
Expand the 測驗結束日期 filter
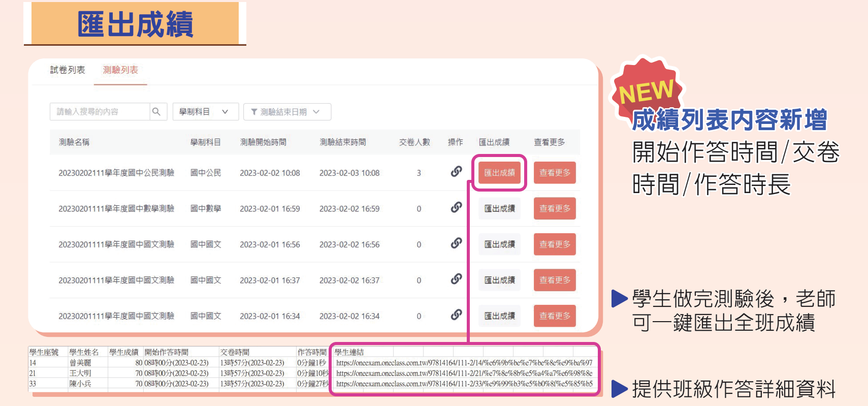(287, 112)
